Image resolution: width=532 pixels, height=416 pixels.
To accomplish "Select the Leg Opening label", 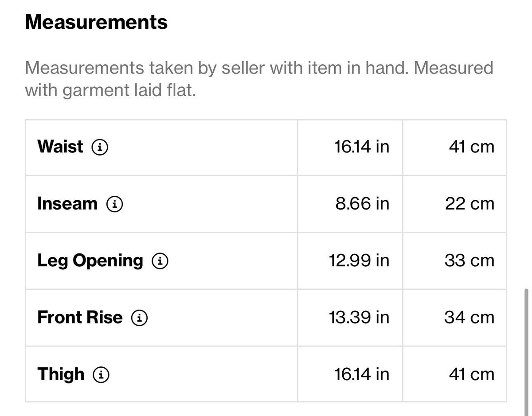I will pyautogui.click(x=90, y=260).
